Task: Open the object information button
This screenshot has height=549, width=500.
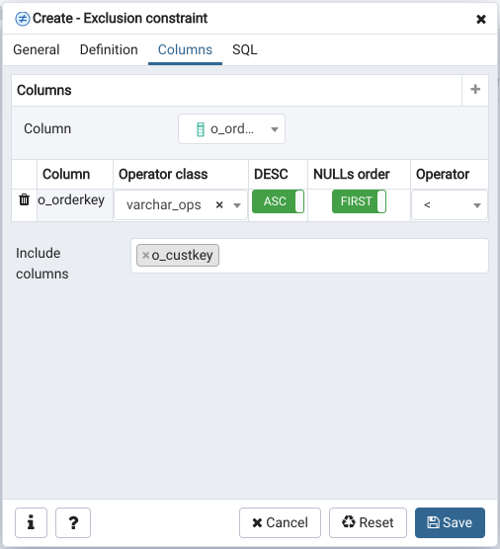Action: pyautogui.click(x=31, y=522)
